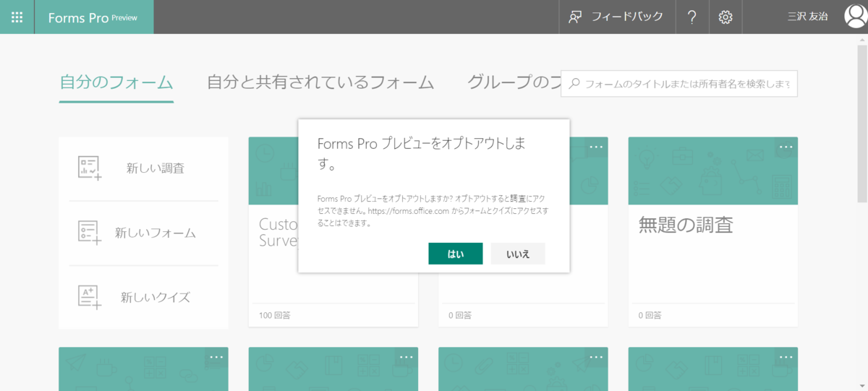Select the 自分のフォーム tab
Viewport: 868px width, 391px height.
[116, 82]
